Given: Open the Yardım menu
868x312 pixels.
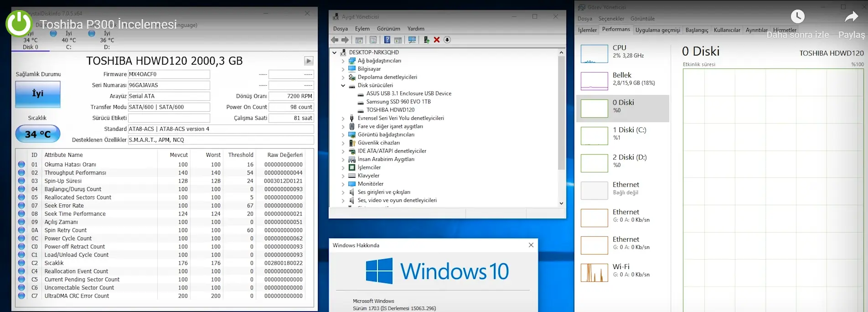Looking at the screenshot, I should click(416, 28).
